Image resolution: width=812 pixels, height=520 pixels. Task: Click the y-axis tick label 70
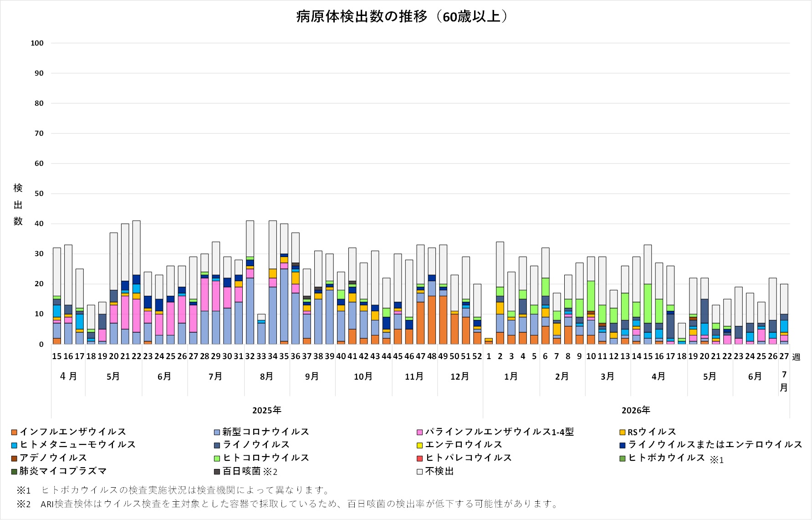[39, 134]
